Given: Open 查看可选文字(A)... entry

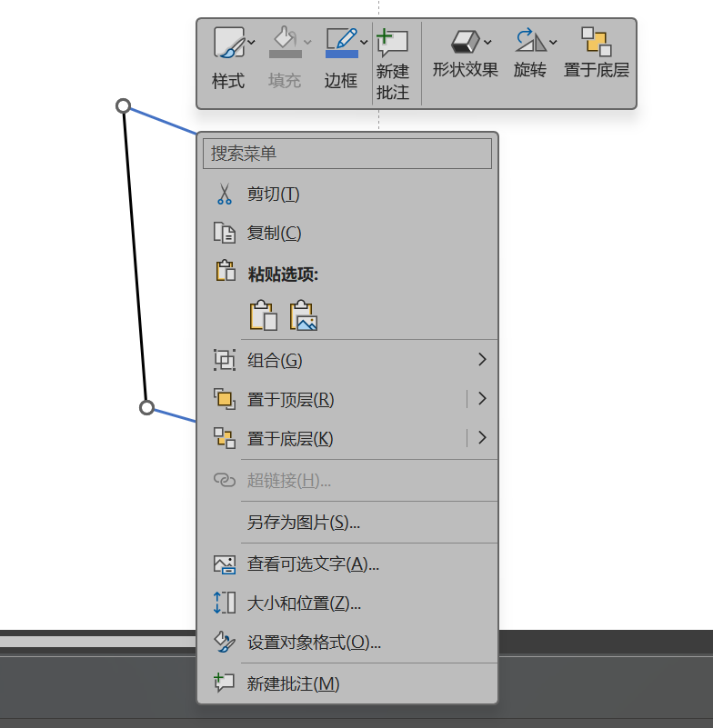Looking at the screenshot, I should click(347, 564).
